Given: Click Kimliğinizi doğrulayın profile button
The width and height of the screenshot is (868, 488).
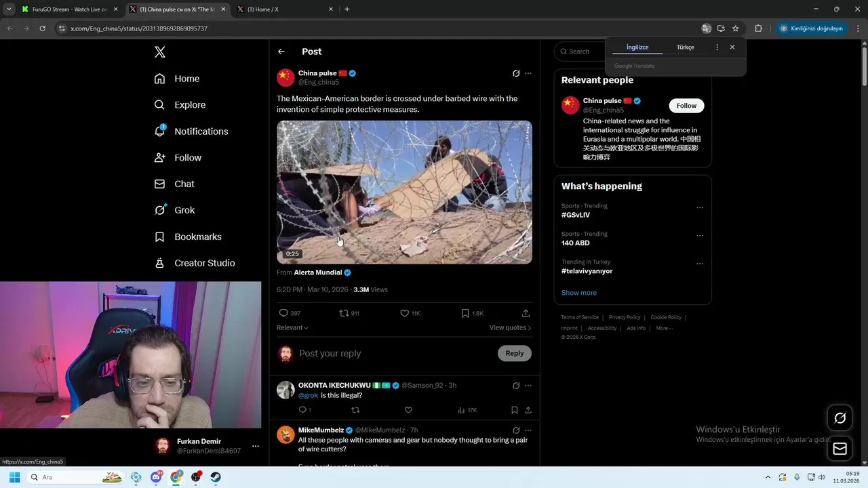Looking at the screenshot, I should pos(812,28).
